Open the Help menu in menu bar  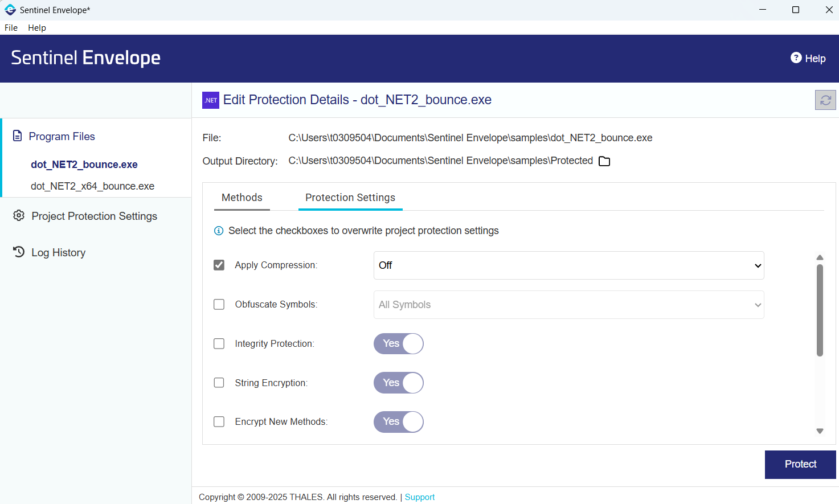coord(37,27)
